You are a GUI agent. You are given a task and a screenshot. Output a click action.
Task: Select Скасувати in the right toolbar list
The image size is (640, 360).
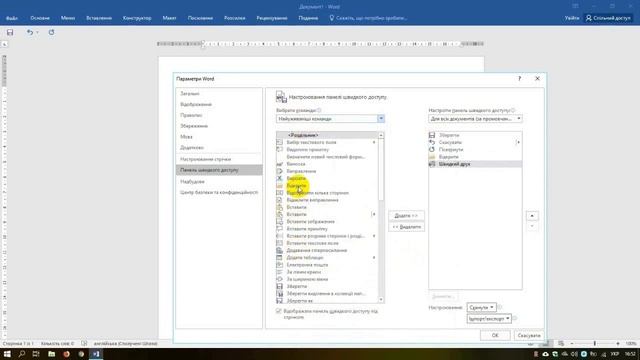pyautogui.click(x=450, y=142)
